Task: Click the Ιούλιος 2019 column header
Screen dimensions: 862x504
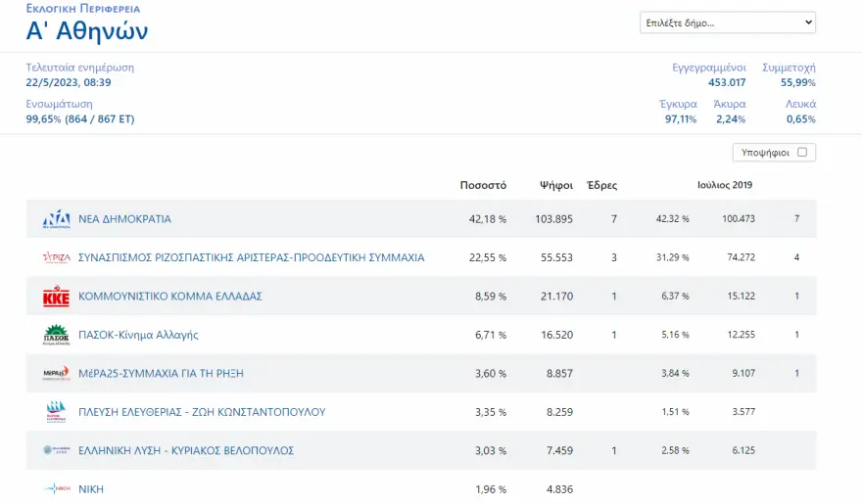Action: (x=724, y=185)
